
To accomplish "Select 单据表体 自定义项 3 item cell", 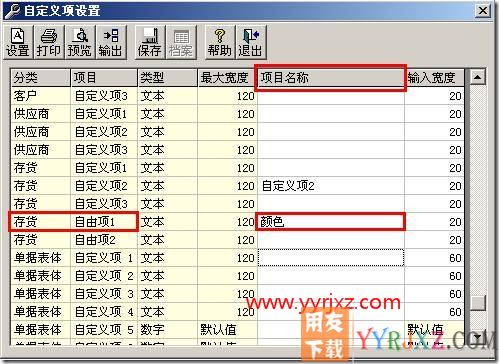I will [104, 294].
